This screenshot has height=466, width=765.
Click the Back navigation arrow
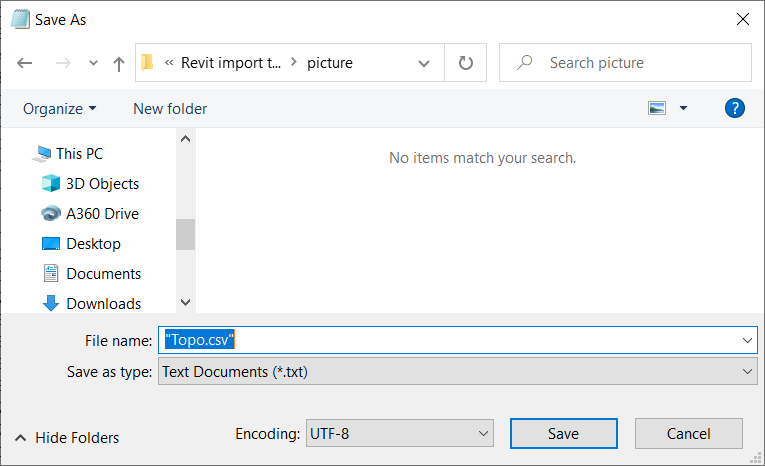pyautogui.click(x=25, y=63)
